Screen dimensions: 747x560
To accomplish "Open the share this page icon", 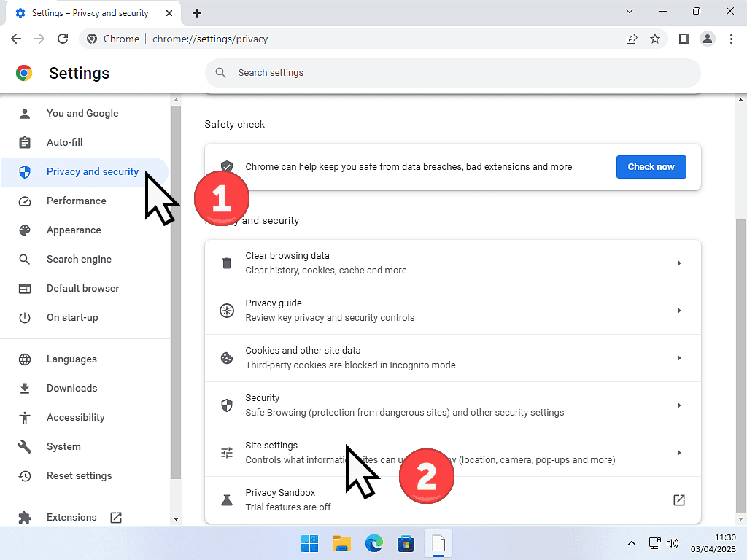I will click(632, 39).
